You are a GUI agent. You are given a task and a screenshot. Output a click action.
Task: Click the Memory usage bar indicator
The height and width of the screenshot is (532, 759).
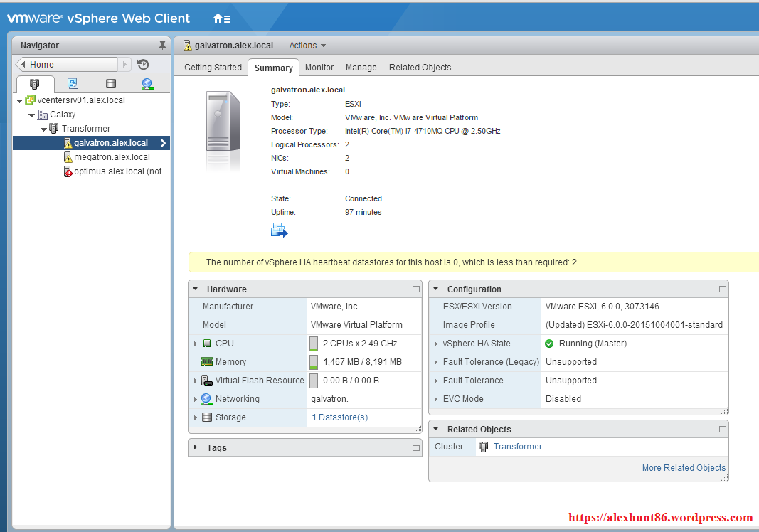coord(314,361)
